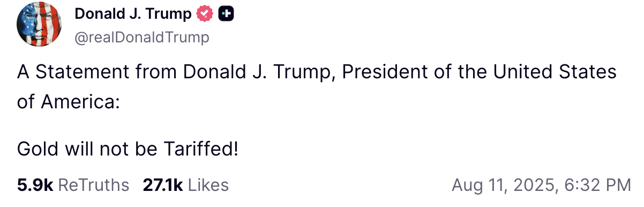
Task: Click the 'of America:' text line
Action: pos(68,102)
